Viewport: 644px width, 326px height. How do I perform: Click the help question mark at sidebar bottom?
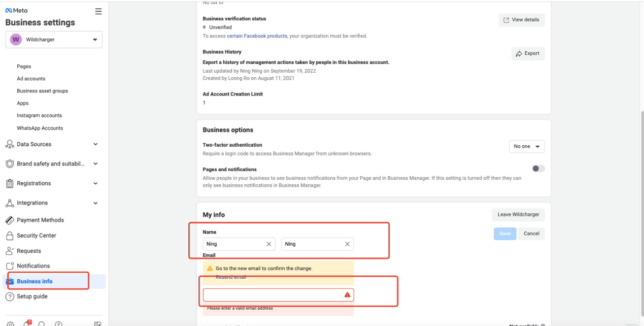pyautogui.click(x=58, y=324)
